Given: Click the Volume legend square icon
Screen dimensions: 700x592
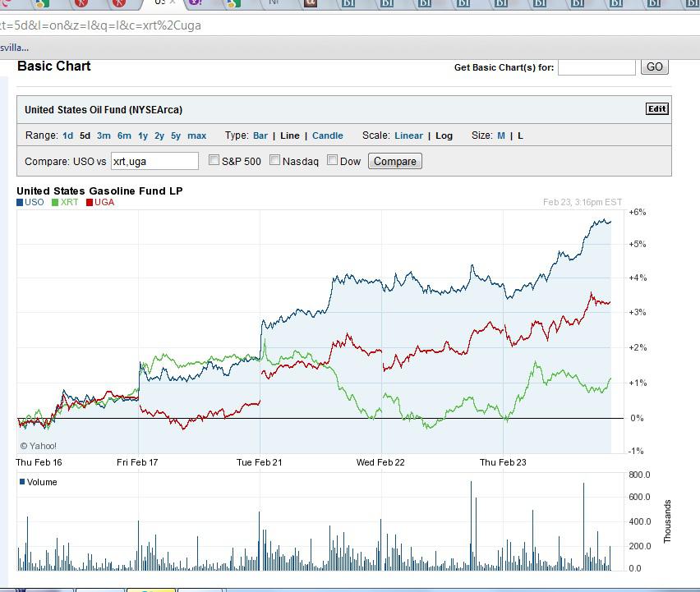Looking at the screenshot, I should coord(22,482).
